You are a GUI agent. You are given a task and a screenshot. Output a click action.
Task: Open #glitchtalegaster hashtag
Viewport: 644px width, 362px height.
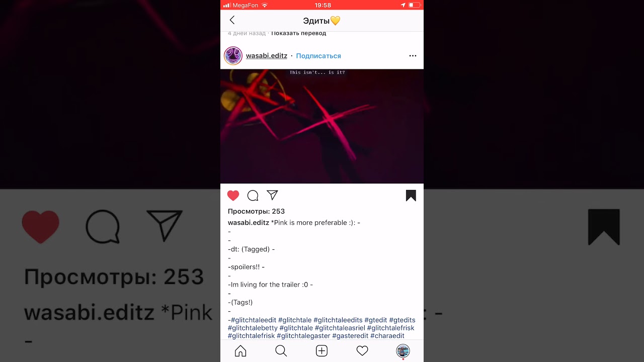tap(303, 336)
